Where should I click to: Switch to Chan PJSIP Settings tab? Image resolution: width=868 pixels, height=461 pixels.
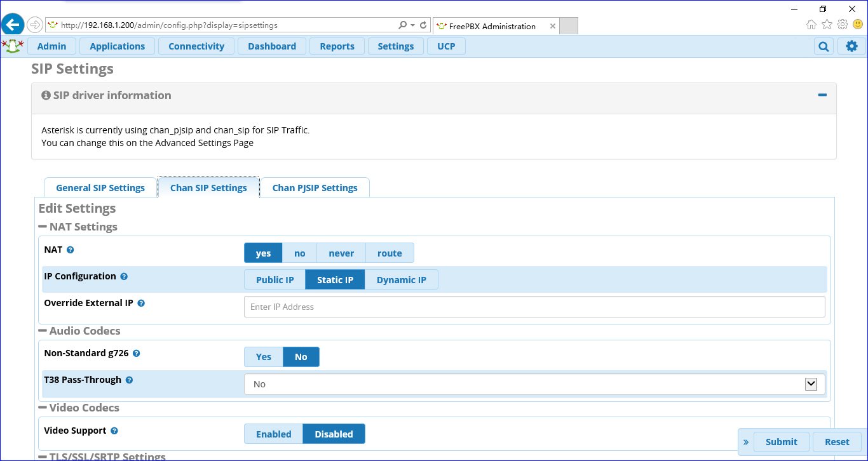[x=315, y=188]
